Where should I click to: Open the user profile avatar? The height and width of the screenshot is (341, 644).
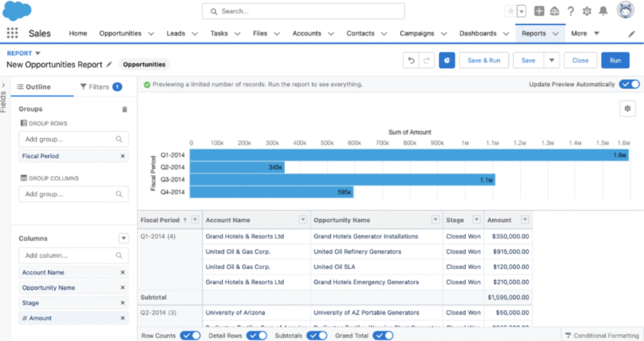click(626, 10)
